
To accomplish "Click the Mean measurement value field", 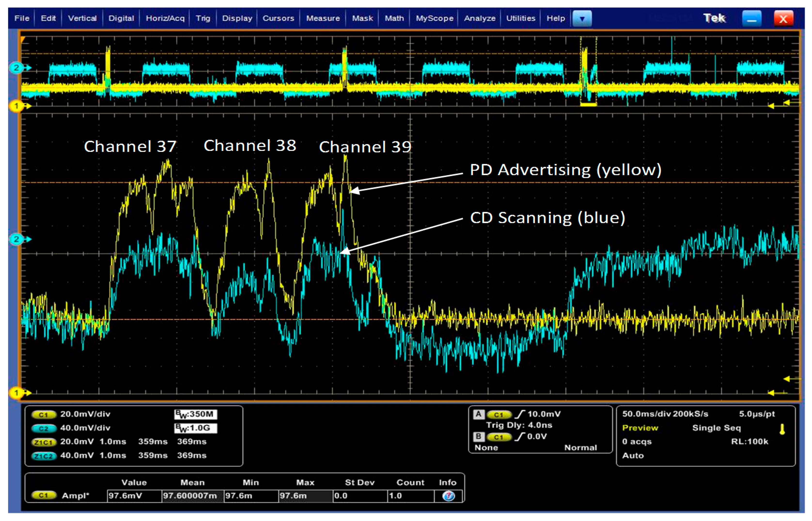I will 192,496.
